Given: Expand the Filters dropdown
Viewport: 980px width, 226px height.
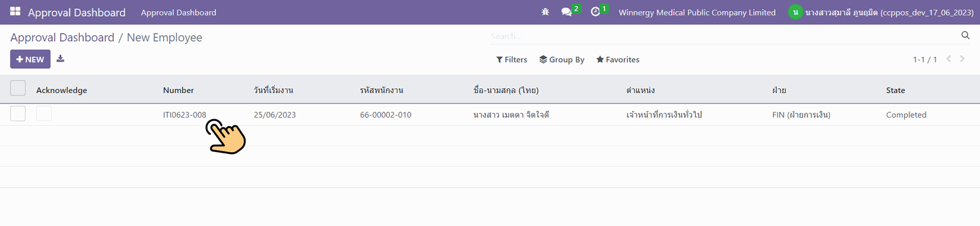Looking at the screenshot, I should tap(511, 59).
